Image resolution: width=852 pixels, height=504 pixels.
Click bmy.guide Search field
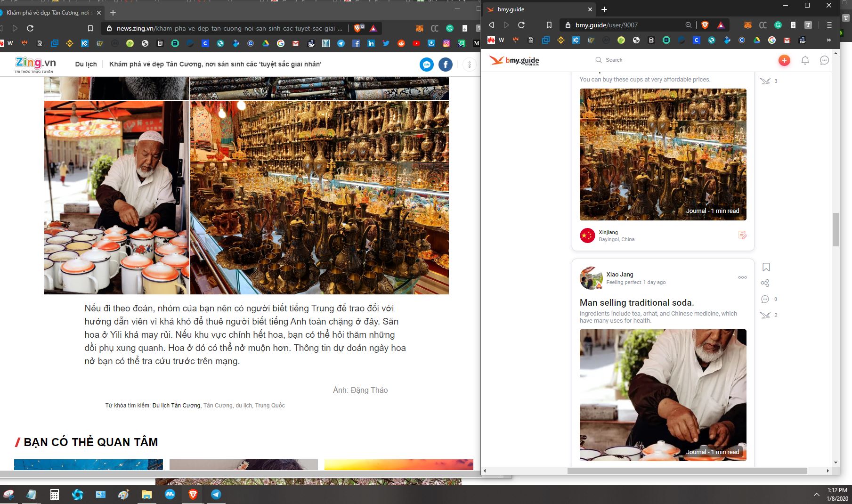pos(614,60)
